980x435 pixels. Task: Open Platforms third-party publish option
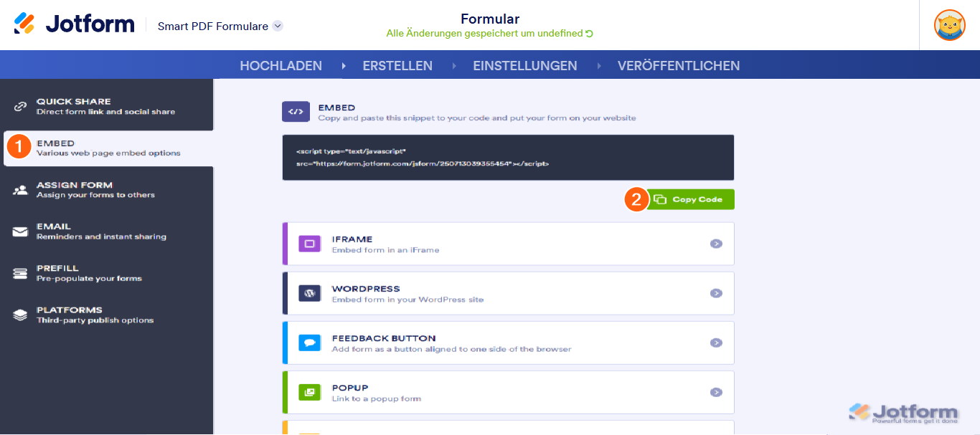pyautogui.click(x=107, y=315)
